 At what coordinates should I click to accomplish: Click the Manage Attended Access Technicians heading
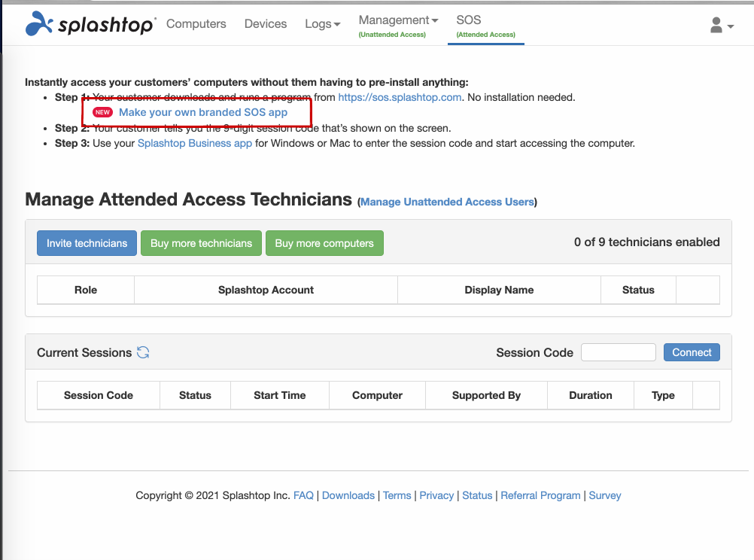pos(188,199)
